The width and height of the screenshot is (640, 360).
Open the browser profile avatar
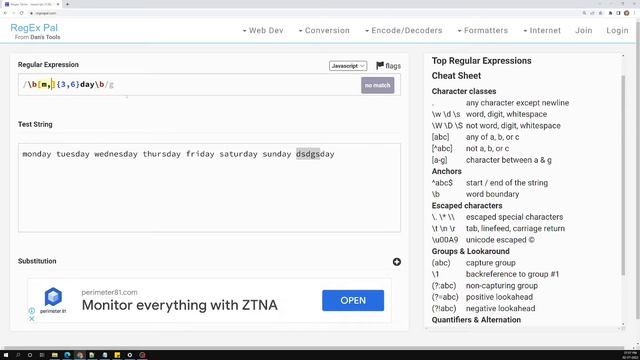tap(627, 13)
